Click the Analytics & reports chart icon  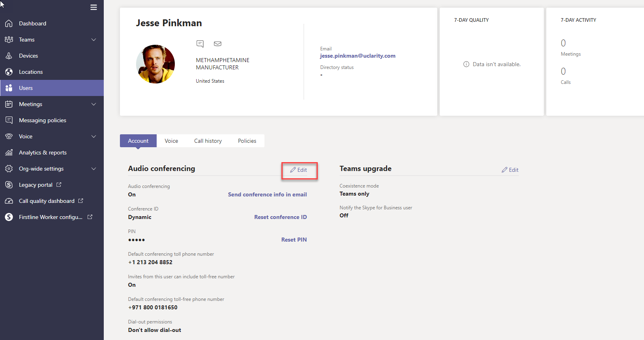point(9,152)
